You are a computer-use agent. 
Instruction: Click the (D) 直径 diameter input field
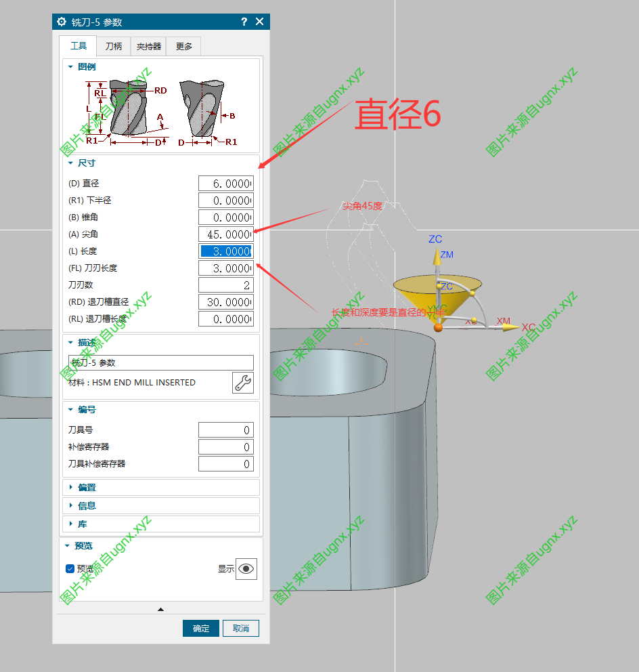pyautogui.click(x=225, y=184)
